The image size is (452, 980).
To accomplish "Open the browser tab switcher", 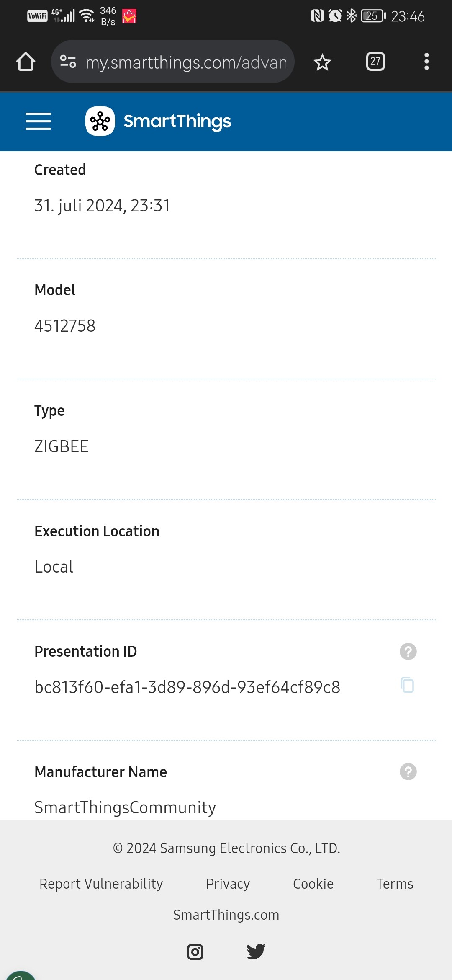I will point(375,62).
